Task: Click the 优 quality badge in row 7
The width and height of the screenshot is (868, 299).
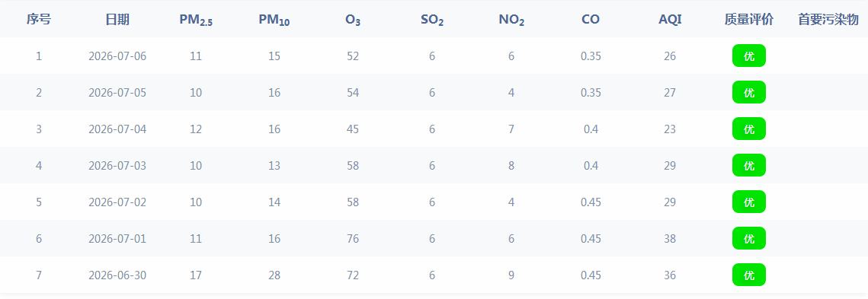Action: (749, 275)
